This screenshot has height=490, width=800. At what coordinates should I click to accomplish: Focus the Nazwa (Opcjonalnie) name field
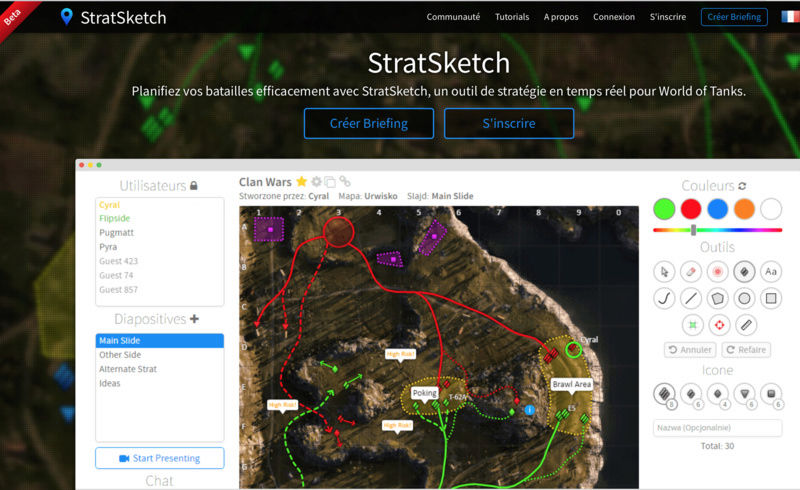717,428
